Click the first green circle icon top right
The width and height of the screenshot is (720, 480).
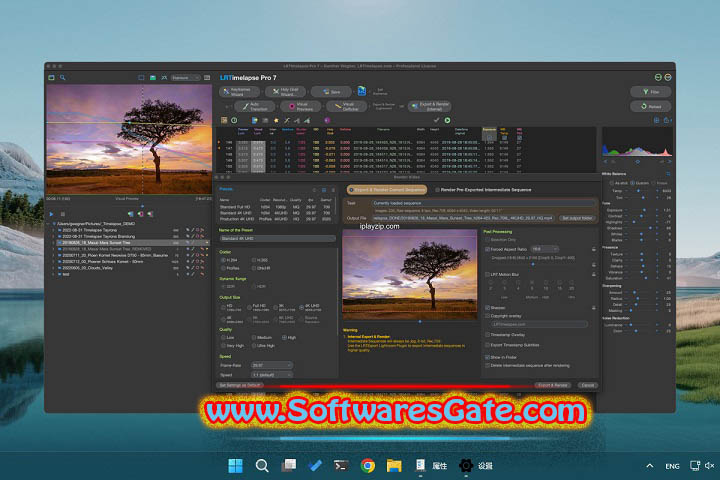coord(658,77)
